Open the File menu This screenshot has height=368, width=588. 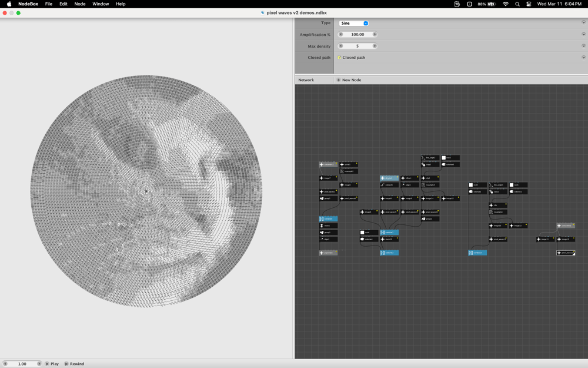[49, 4]
